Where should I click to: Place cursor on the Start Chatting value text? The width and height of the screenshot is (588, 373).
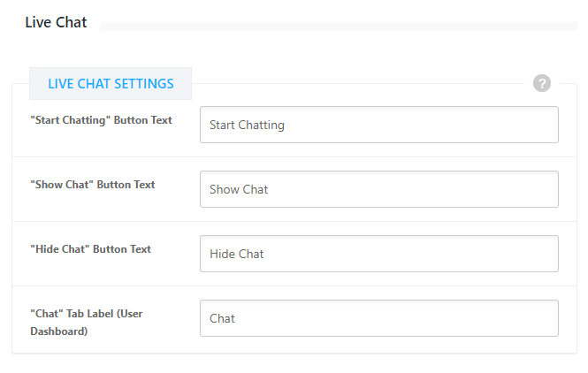[247, 125]
